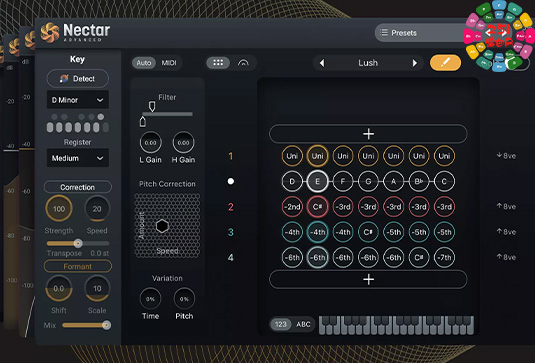Shift voice 3 up an octave
535x363 pixels.
click(506, 232)
